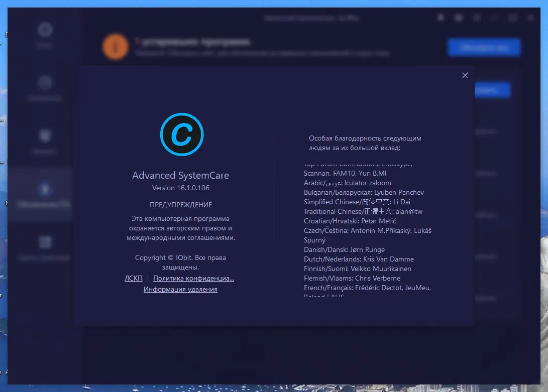Click the Simplified Chinese: Li Dai line
This screenshot has width=548, height=392.
(357, 202)
